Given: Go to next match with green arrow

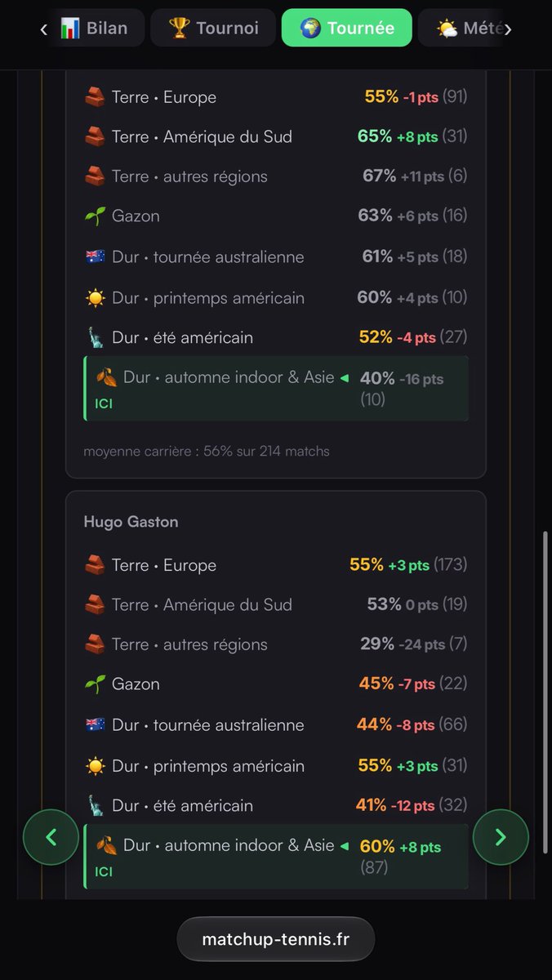Looking at the screenshot, I should pyautogui.click(x=501, y=837).
